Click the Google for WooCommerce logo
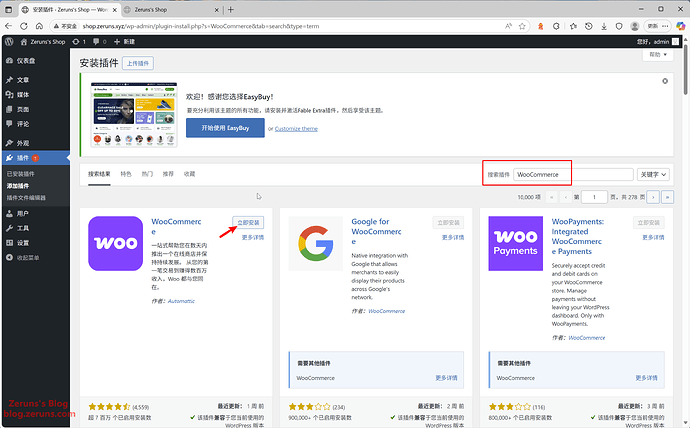This screenshot has height=428, width=690. [316, 243]
